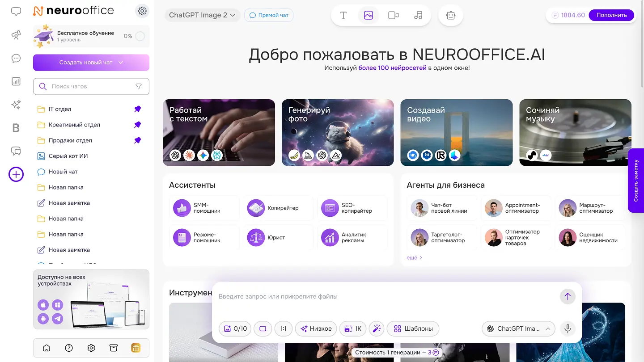644x362 pixels.
Task: Open the Бесплатное обучение progress card
Action: [91, 36]
